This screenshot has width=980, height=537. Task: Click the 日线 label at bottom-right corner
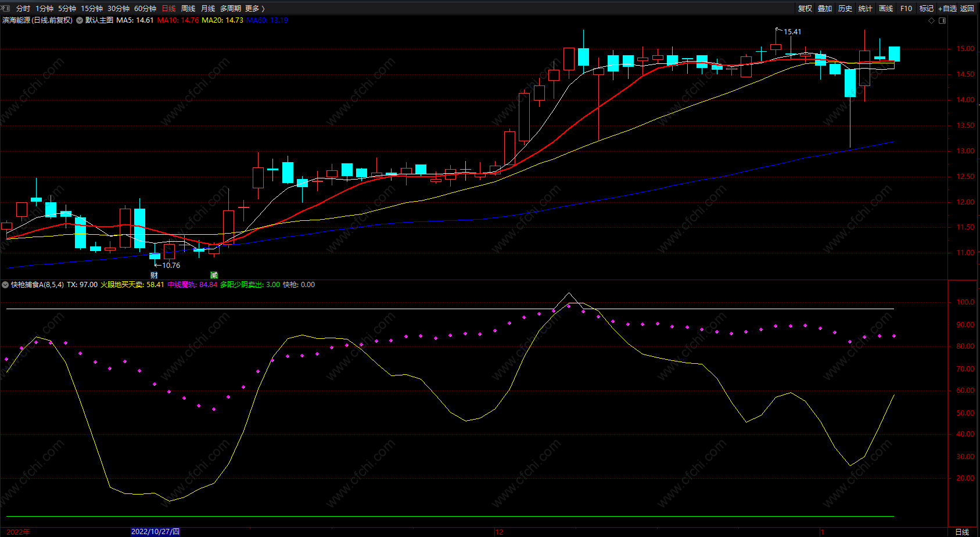(x=963, y=532)
